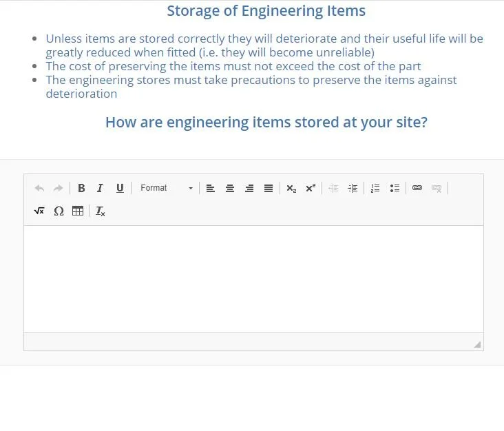The image size is (504, 431).
Task: Align text left
Action: tap(211, 188)
